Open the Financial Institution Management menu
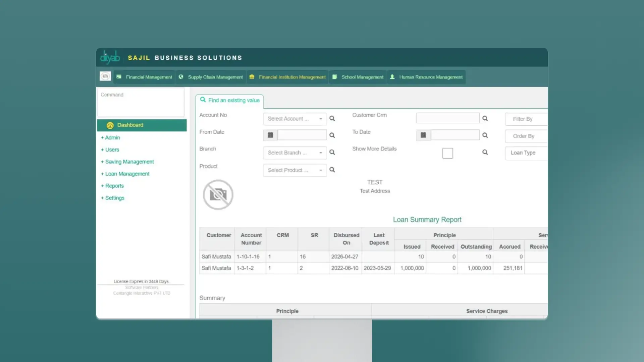Screen dimensions: 644x362 click(287, 77)
